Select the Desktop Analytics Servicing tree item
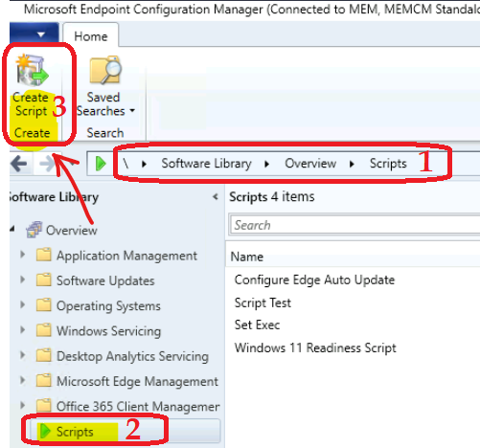 tap(132, 356)
